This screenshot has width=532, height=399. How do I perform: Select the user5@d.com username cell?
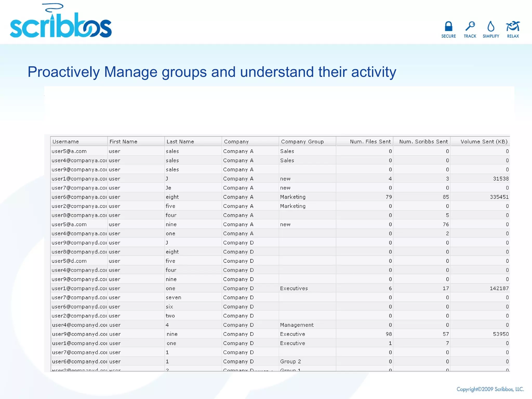pos(79,261)
